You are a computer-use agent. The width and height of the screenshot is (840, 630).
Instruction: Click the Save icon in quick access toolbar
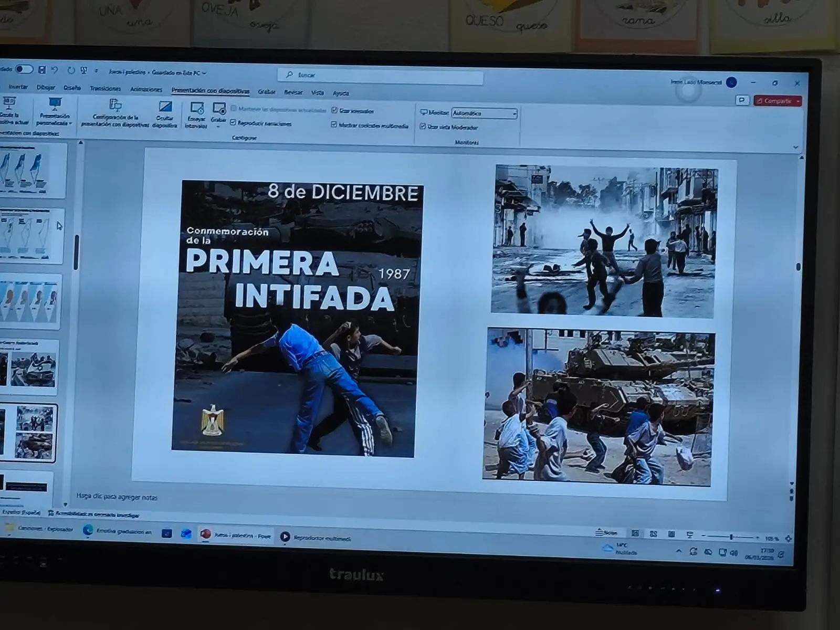click(41, 70)
